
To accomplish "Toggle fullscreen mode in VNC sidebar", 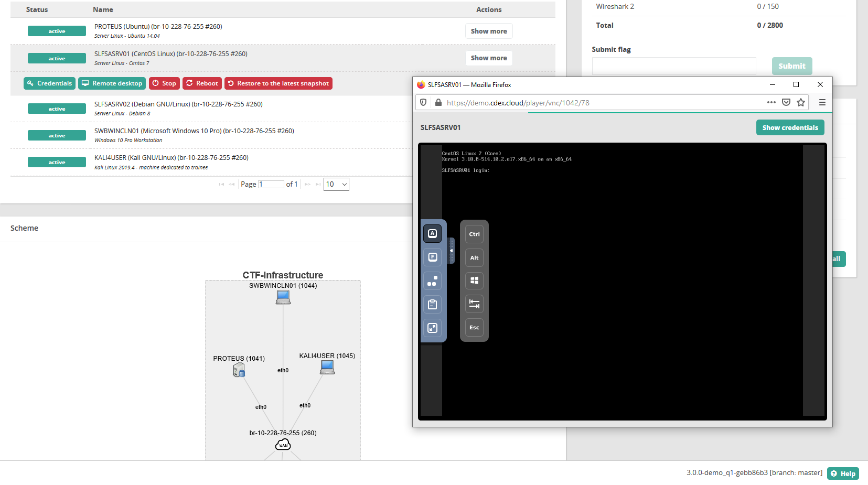I will click(x=432, y=328).
